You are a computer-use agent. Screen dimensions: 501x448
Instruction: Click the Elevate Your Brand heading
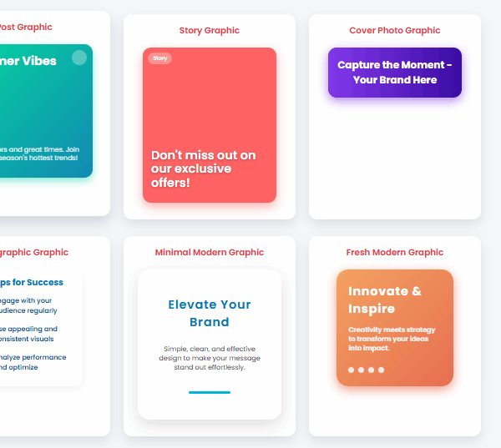tap(210, 313)
